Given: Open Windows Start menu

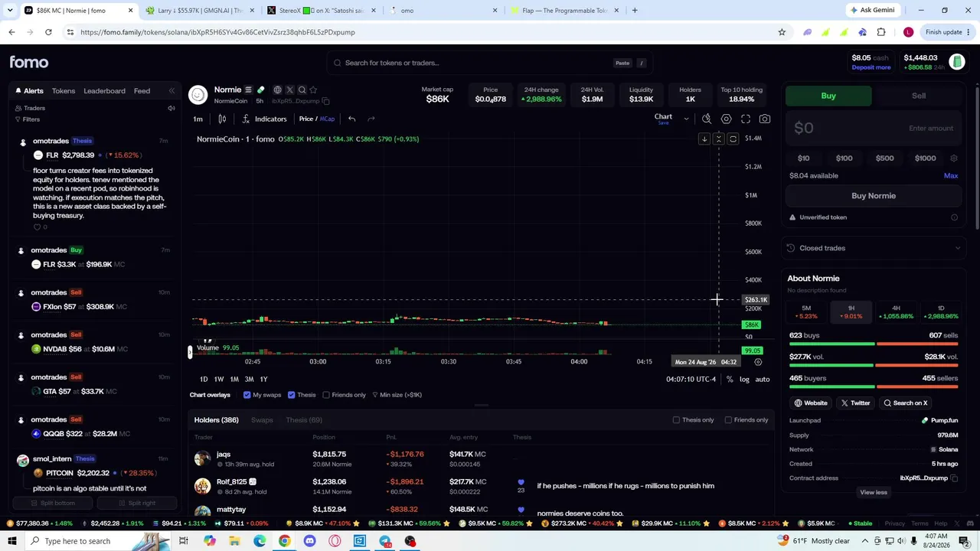Looking at the screenshot, I should click(11, 541).
